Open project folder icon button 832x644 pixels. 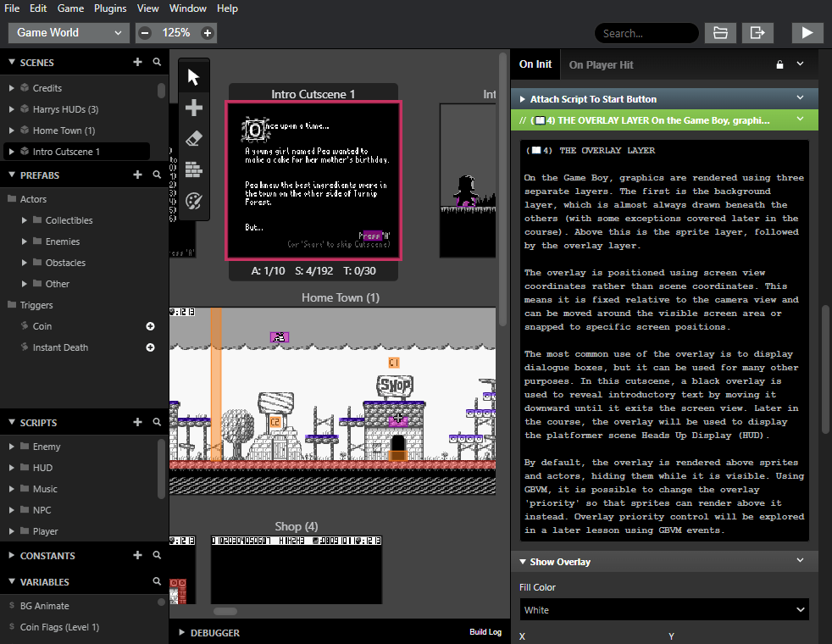(720, 33)
